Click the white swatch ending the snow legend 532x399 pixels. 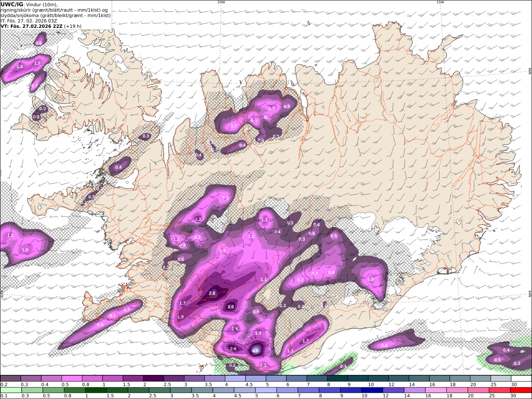[521, 379]
